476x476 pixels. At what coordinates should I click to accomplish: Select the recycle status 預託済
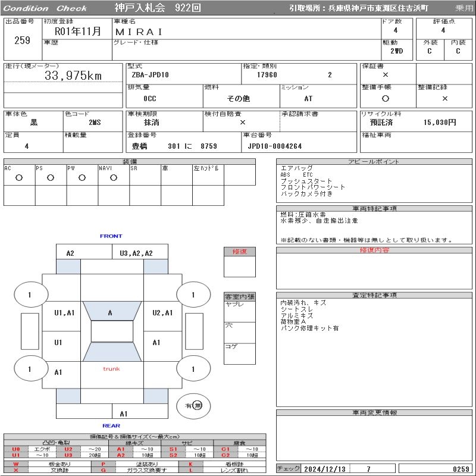(381, 123)
